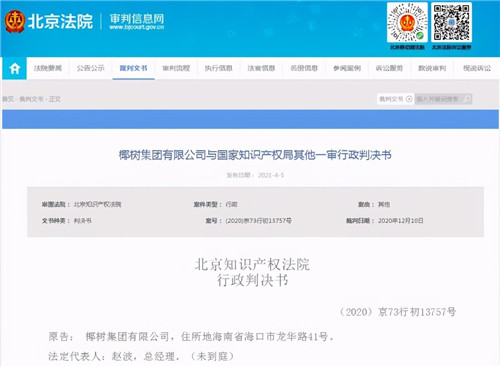Open the 参阅案例 navigation tab
Viewport: 500px width, 367px height.
click(x=347, y=68)
